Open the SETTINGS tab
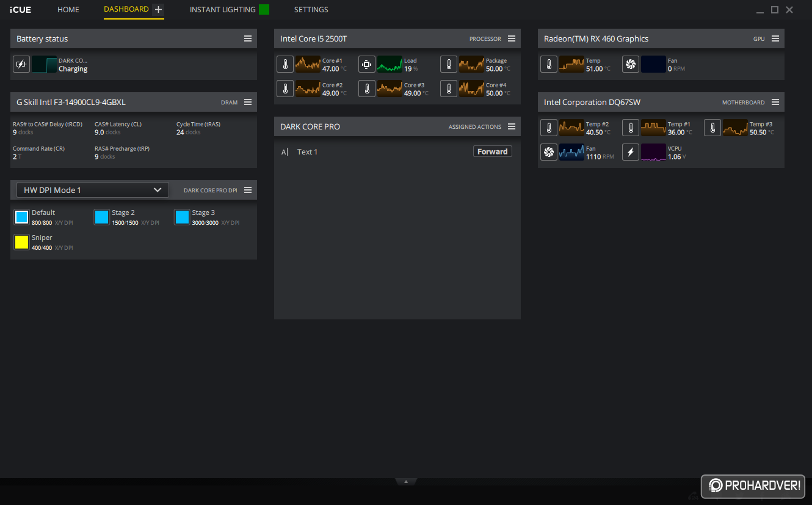The image size is (812, 505). coord(311,10)
